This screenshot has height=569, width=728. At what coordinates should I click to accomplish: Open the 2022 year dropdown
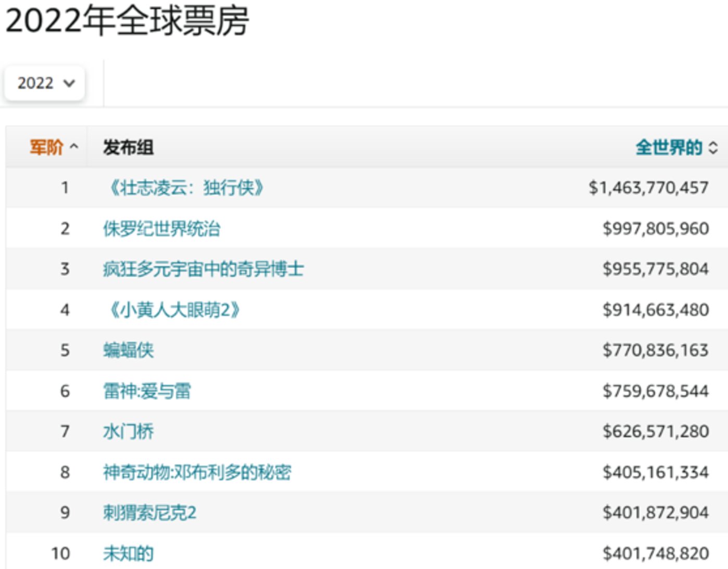pyautogui.click(x=44, y=83)
